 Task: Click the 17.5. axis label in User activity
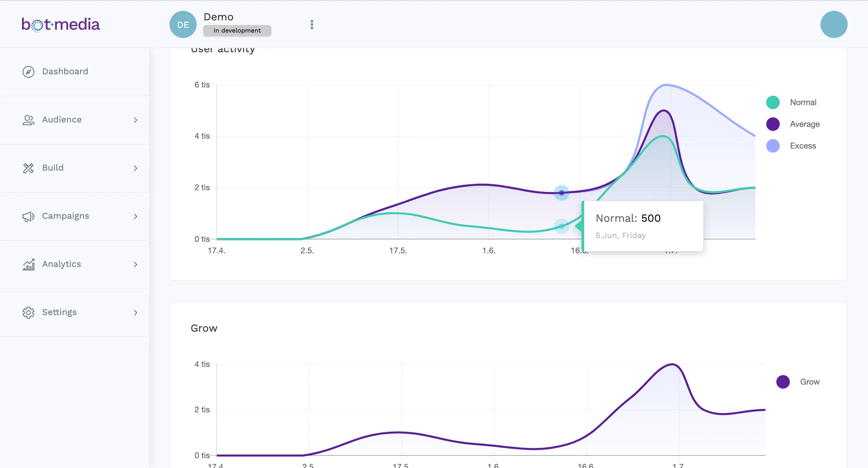398,251
